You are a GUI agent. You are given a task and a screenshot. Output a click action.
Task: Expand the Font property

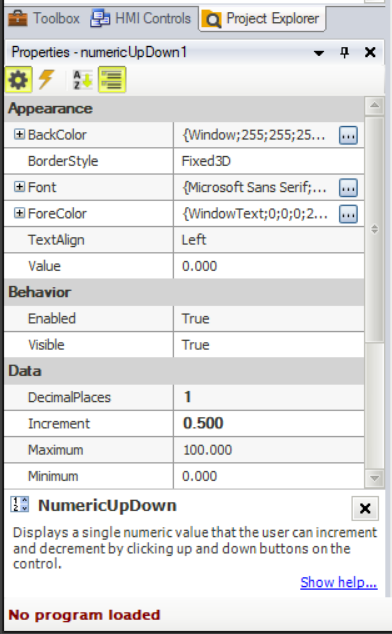tap(19, 187)
